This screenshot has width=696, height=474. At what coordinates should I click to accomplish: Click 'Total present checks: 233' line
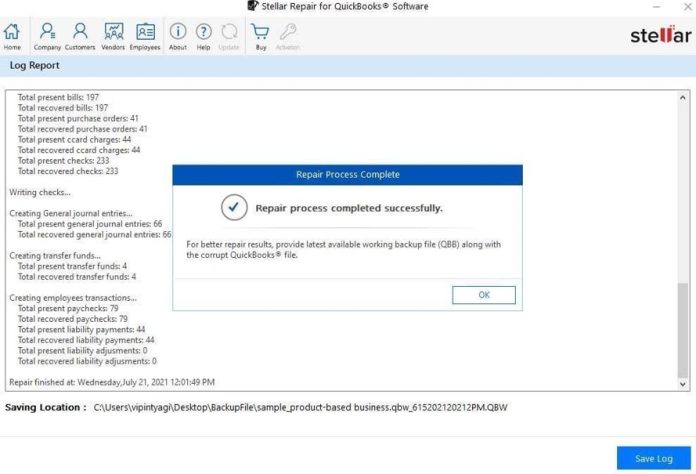[63, 161]
